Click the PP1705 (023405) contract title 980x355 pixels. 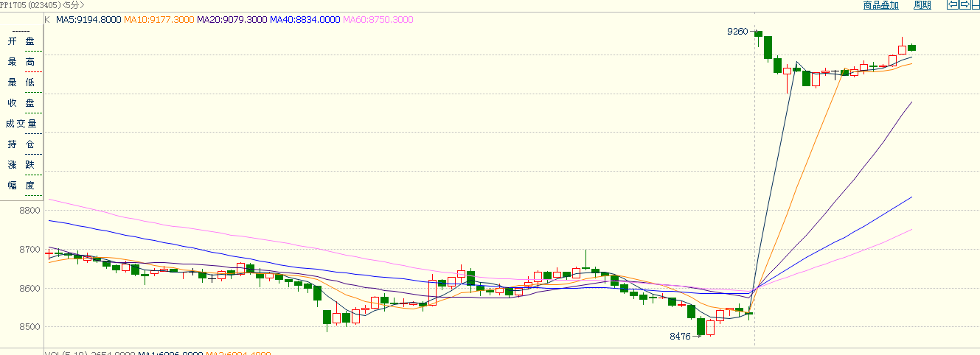coord(31,5)
